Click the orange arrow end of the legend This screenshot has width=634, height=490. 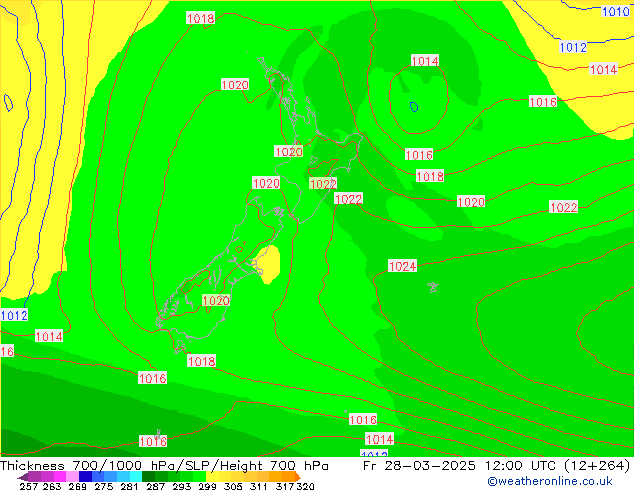[298, 477]
